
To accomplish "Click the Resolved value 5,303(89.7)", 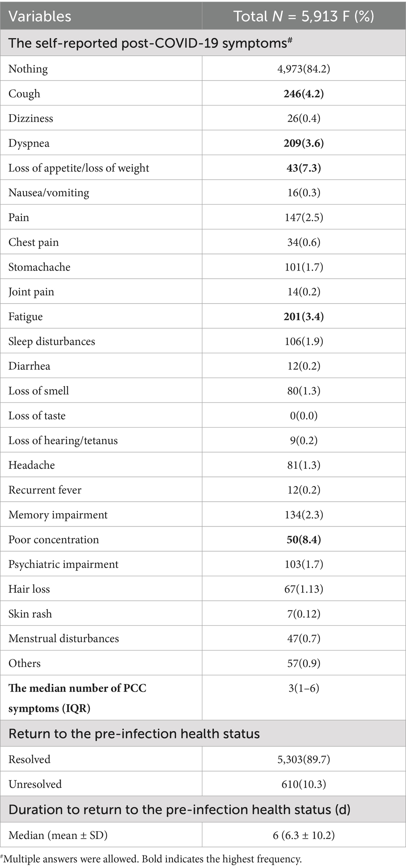I will click(x=303, y=759).
